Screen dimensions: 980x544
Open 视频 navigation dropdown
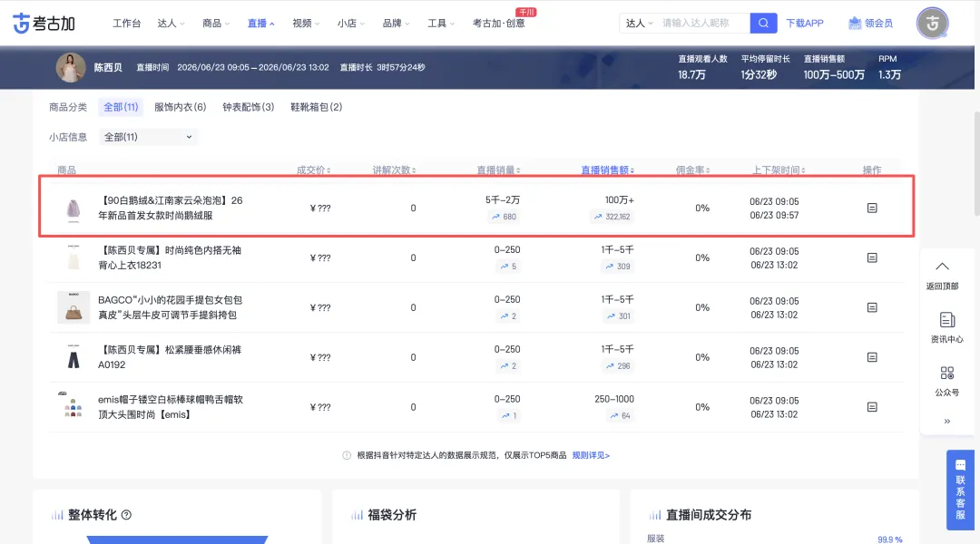[x=306, y=23]
